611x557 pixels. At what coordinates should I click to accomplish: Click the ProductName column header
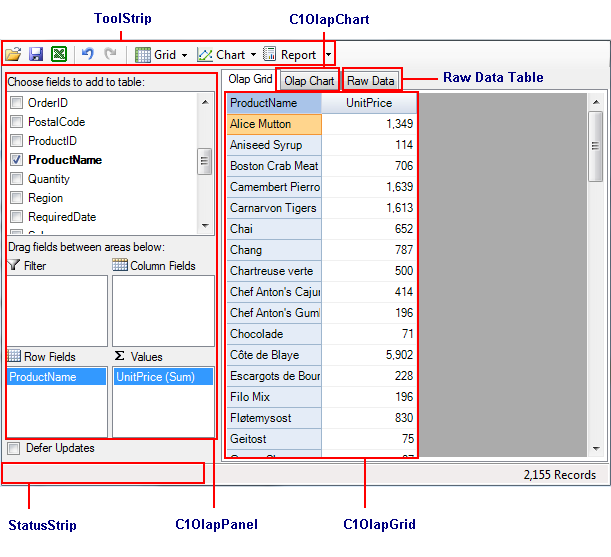click(274, 103)
